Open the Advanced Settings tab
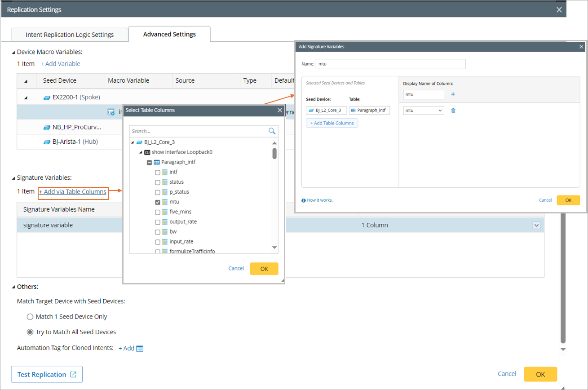The image size is (588, 390). point(169,34)
